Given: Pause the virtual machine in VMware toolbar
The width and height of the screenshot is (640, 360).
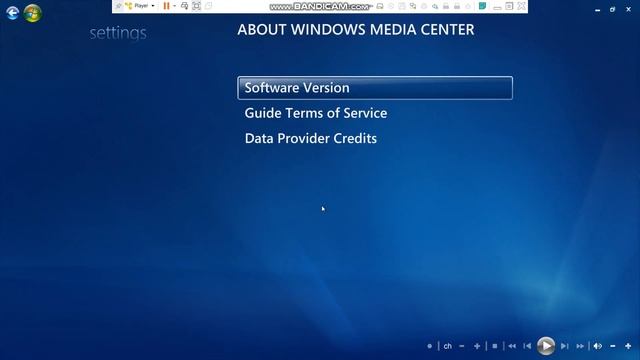Looking at the screenshot, I should pos(166,6).
